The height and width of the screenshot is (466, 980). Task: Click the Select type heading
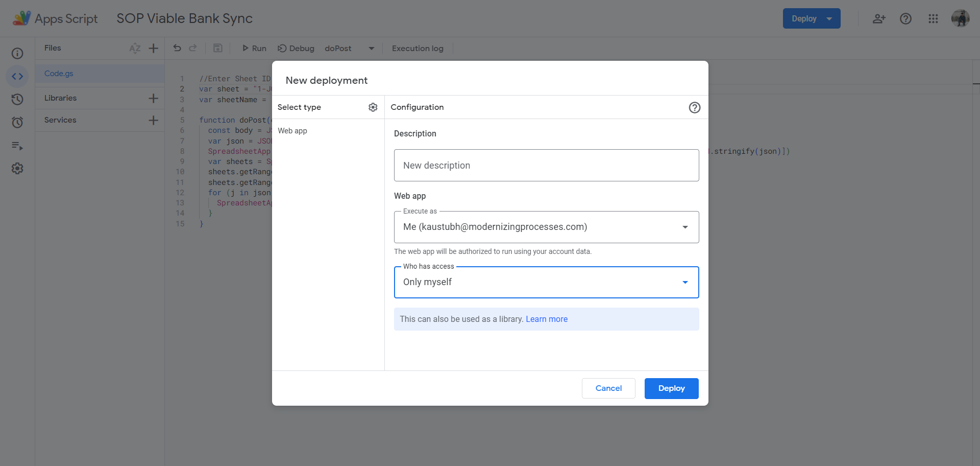299,107
